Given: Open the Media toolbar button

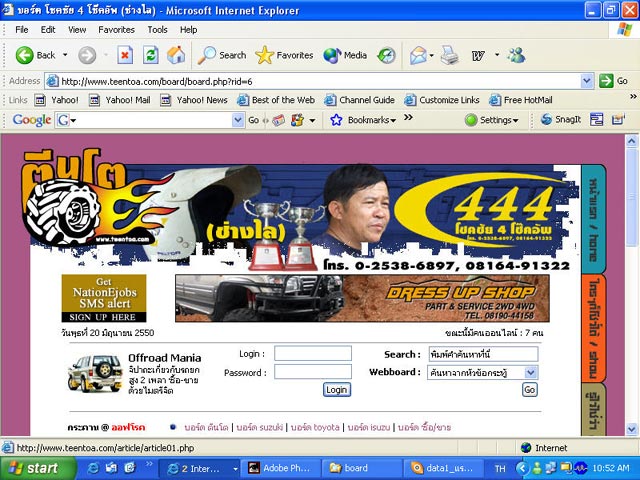Looking at the screenshot, I should (x=345, y=55).
